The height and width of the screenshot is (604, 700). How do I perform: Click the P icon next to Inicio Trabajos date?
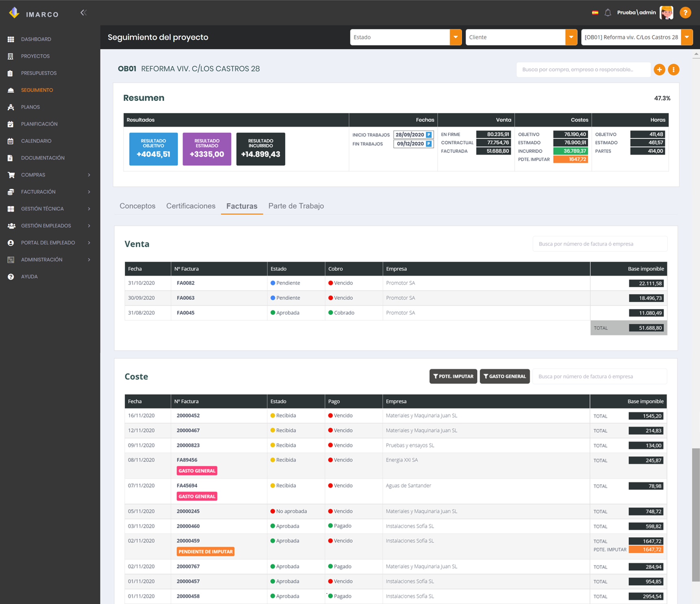[429, 135]
